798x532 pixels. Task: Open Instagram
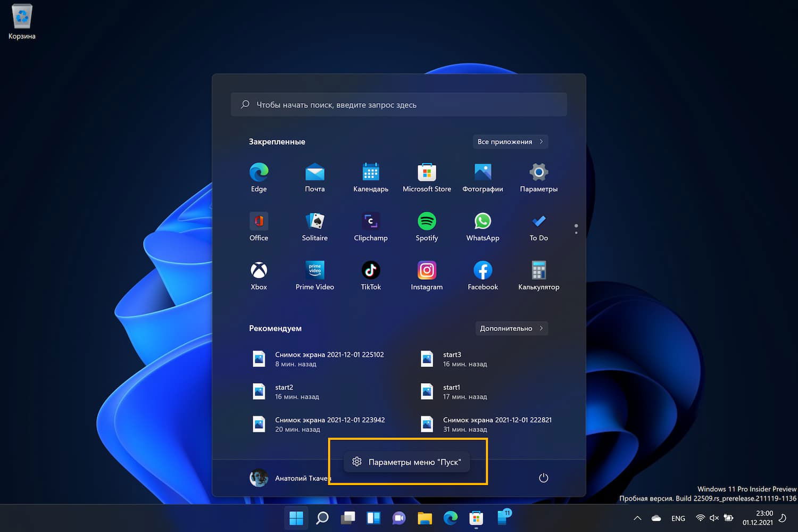click(x=427, y=276)
